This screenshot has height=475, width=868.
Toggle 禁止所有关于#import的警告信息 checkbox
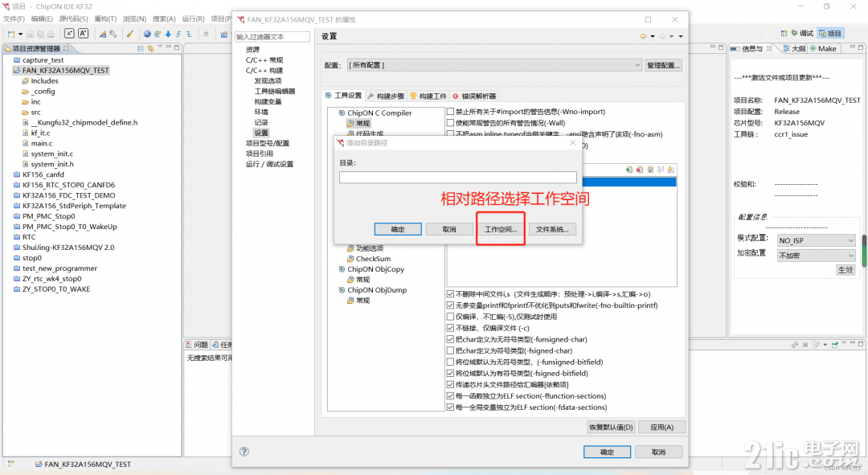(x=450, y=111)
